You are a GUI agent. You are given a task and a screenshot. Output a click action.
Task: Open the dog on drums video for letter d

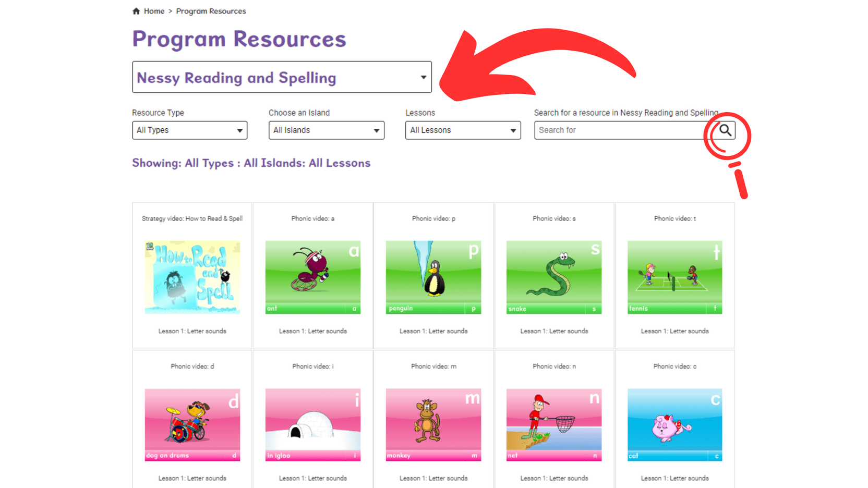pos(192,424)
